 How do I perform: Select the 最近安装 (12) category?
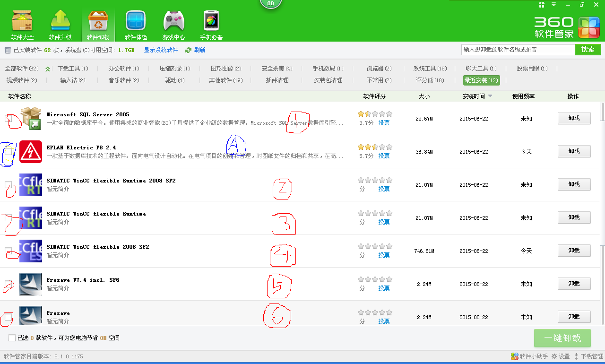(481, 80)
